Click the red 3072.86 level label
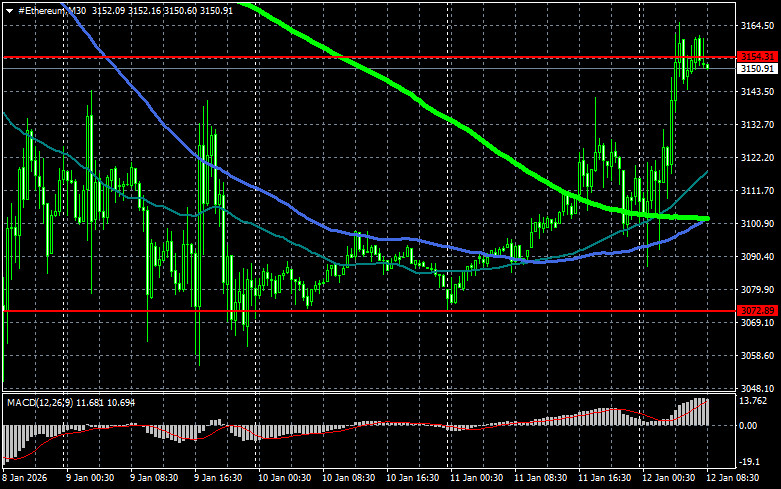781x489 pixels. [x=757, y=311]
